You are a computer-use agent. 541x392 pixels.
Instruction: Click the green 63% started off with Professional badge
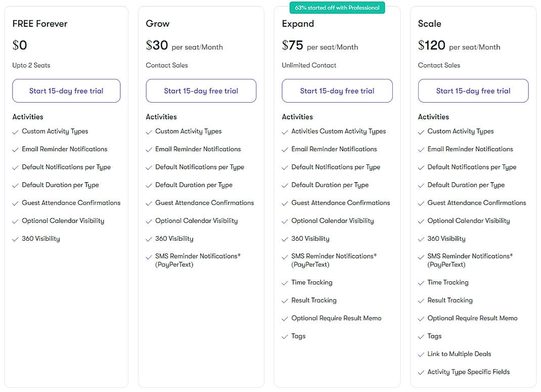point(337,8)
